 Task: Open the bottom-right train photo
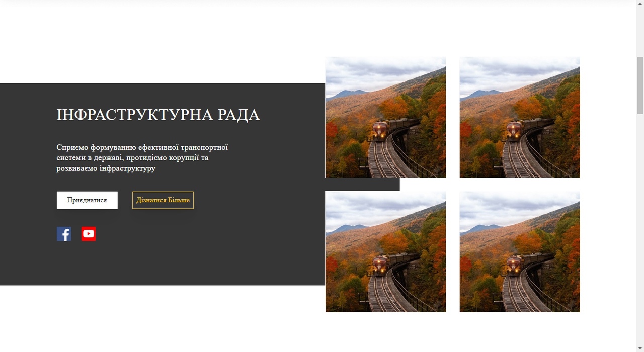tap(520, 251)
